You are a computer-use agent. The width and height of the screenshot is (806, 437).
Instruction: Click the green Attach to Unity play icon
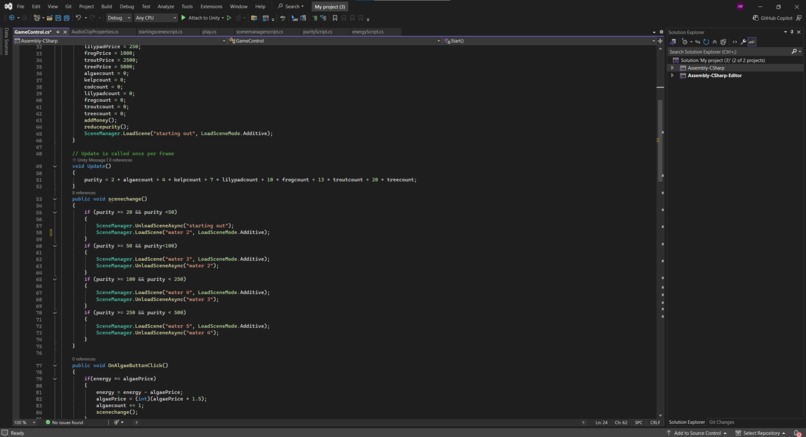[x=183, y=18]
